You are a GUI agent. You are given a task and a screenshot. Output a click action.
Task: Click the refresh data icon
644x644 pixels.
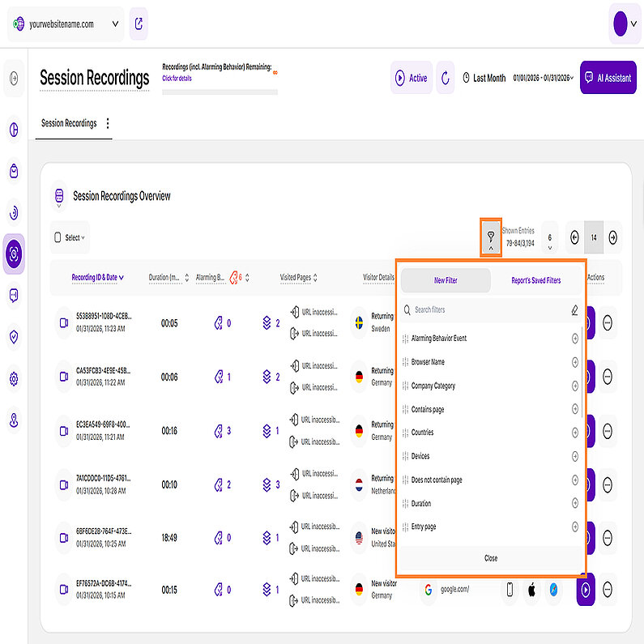click(x=445, y=78)
